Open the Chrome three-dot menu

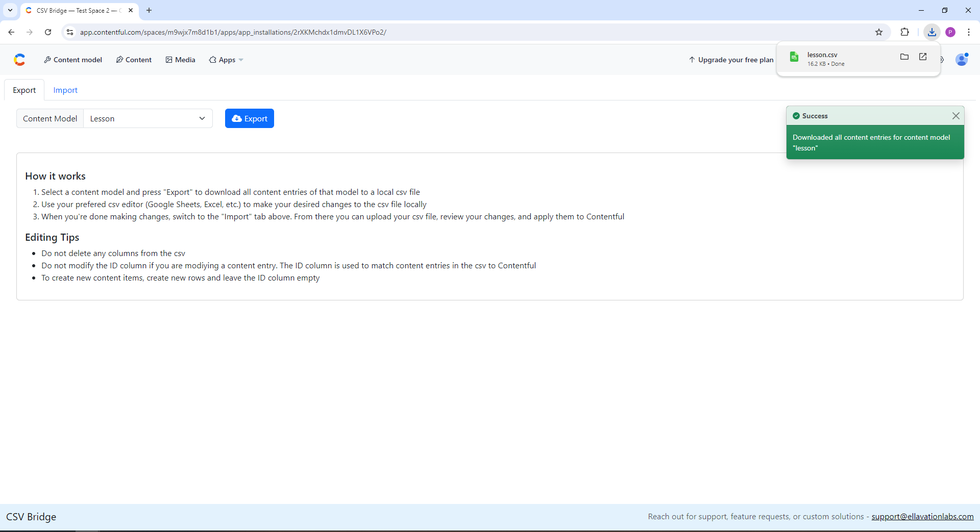[969, 32]
